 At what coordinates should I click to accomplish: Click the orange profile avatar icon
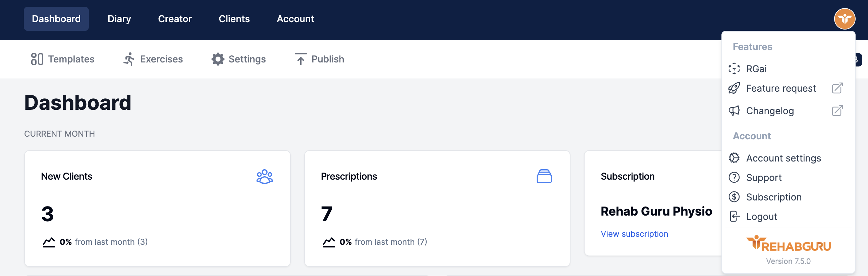tap(844, 19)
